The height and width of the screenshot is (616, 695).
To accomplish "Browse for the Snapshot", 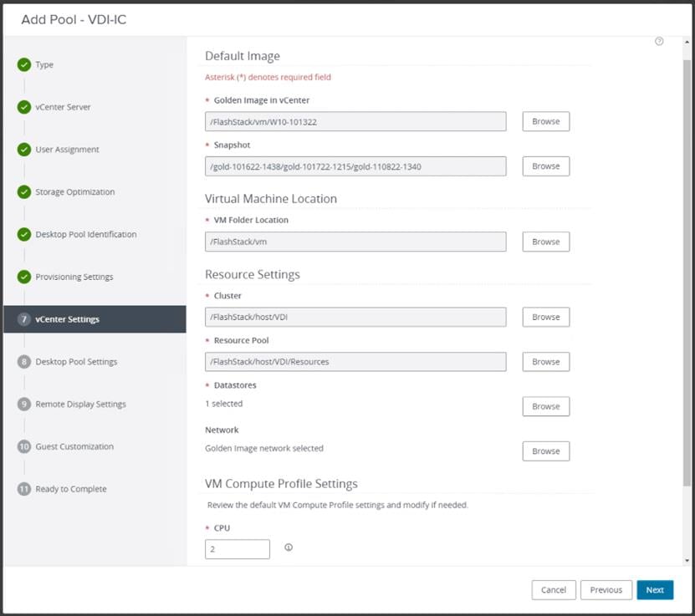I will (546, 166).
